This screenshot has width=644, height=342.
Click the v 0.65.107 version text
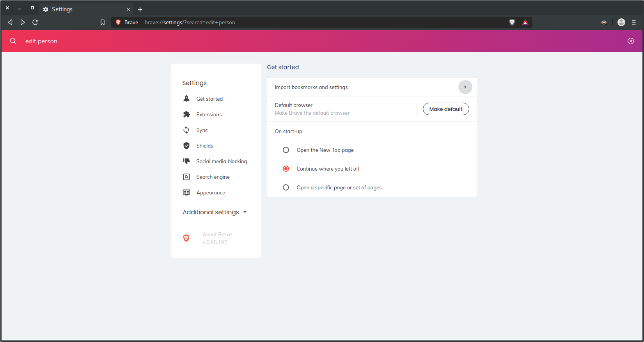point(215,242)
